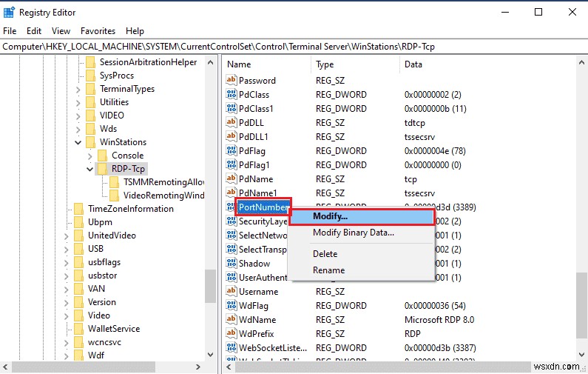
Task: Click values pane scroll up arrow
Action: pyautogui.click(x=581, y=62)
